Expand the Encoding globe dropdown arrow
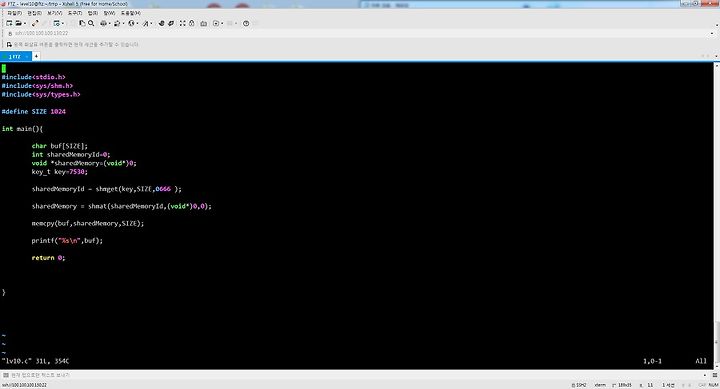The width and height of the screenshot is (720, 389). [x=137, y=23]
